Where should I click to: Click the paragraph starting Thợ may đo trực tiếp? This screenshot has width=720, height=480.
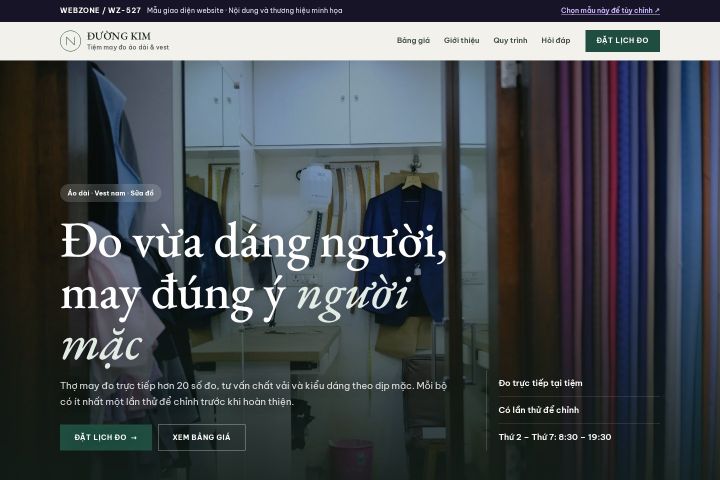click(x=253, y=394)
